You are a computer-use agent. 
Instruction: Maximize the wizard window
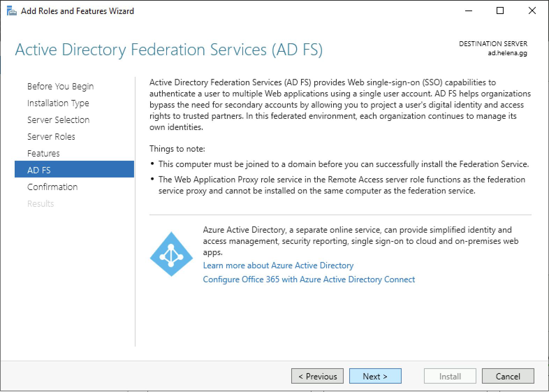coord(500,11)
